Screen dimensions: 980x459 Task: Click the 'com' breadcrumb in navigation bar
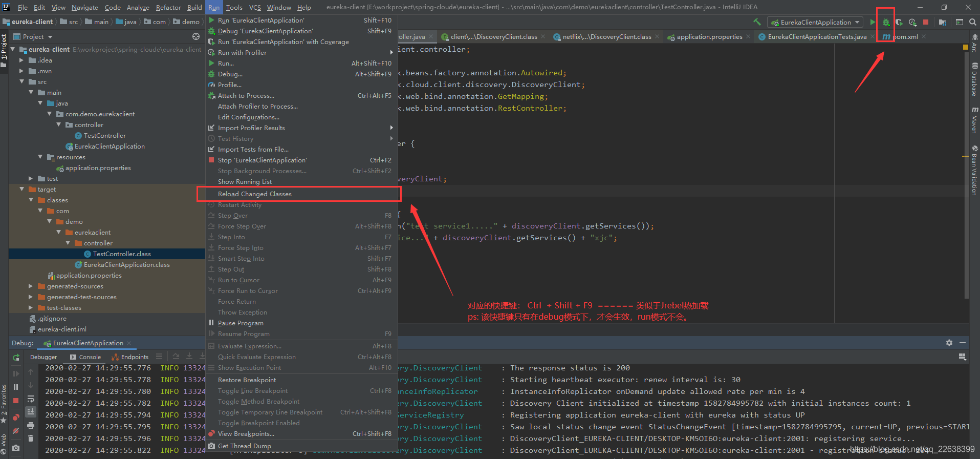155,22
